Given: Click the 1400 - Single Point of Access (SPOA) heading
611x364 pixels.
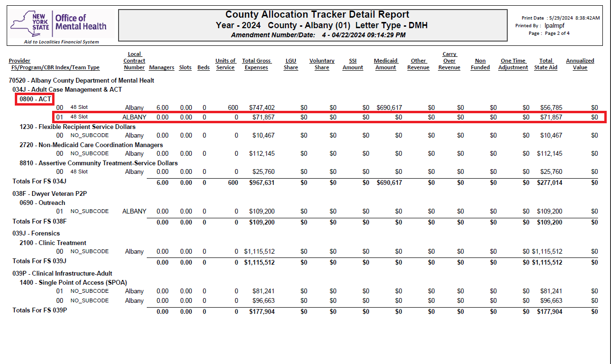Looking at the screenshot, I should pos(73,282).
